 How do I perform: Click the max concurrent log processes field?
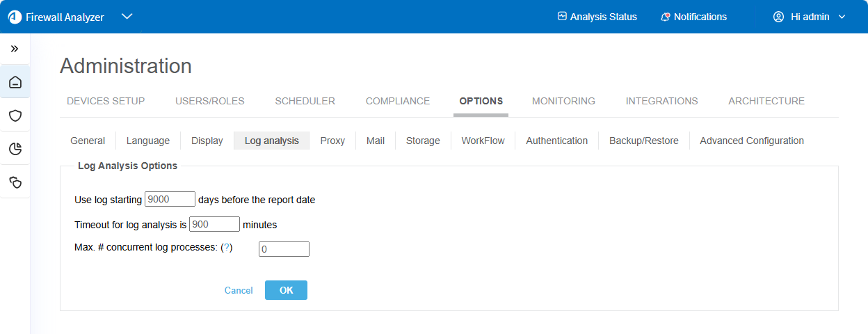(284, 249)
